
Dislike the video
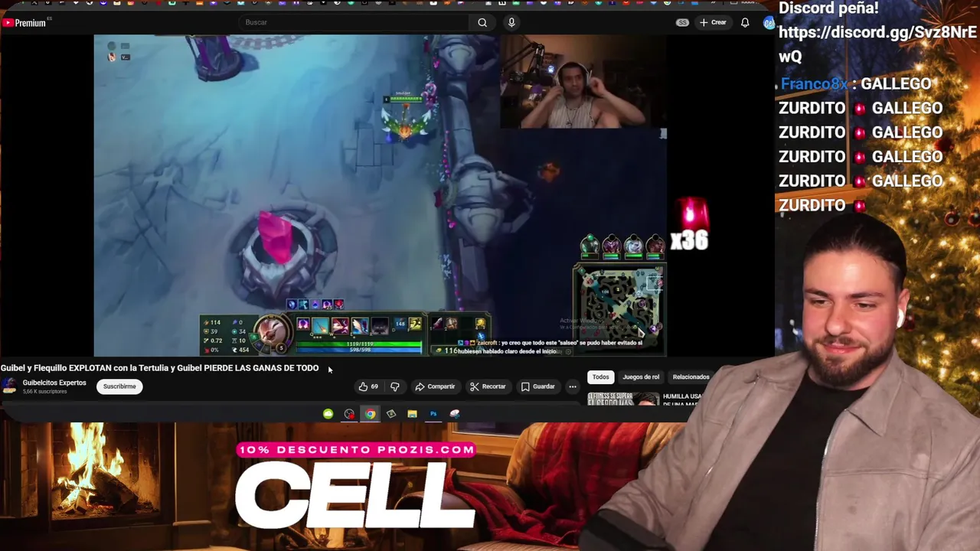tap(394, 386)
